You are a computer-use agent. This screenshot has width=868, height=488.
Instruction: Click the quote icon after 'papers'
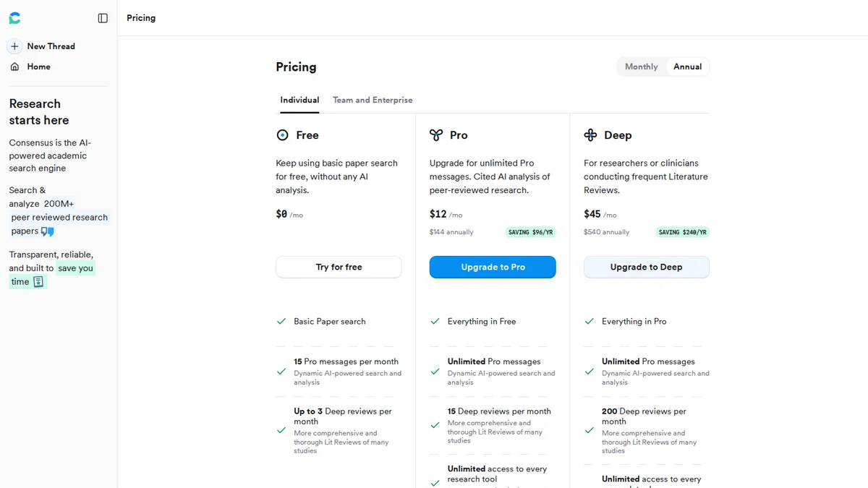pos(47,231)
